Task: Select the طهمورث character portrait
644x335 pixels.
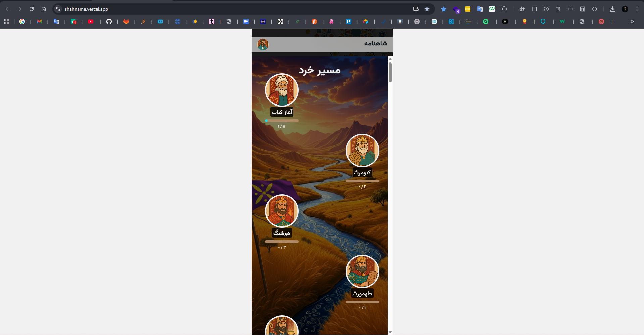Action: click(362, 271)
